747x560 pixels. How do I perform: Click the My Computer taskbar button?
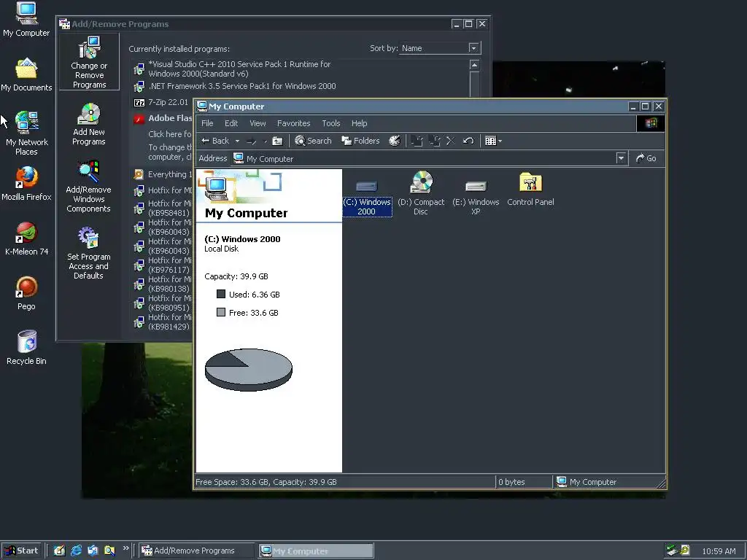[x=317, y=551]
